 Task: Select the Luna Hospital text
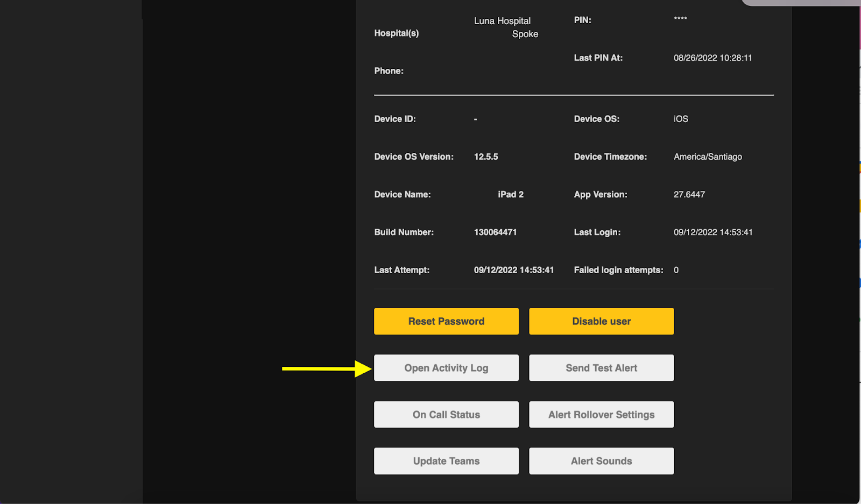point(502,21)
